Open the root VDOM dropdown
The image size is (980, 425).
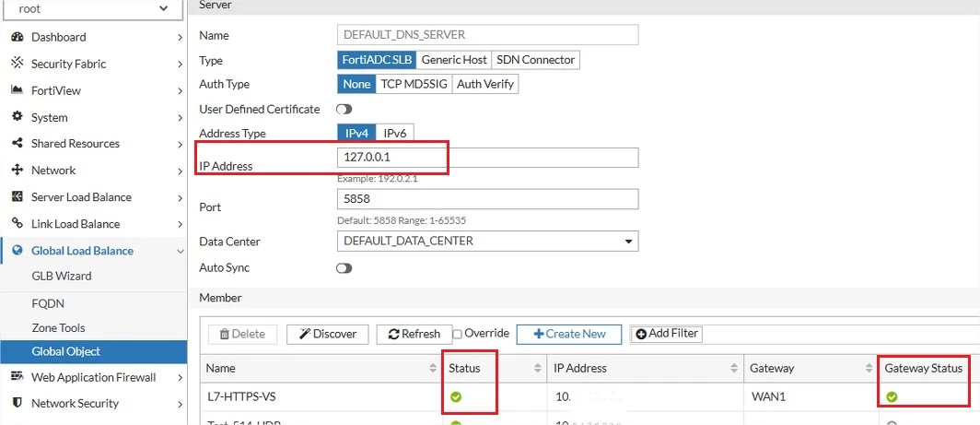click(x=93, y=9)
